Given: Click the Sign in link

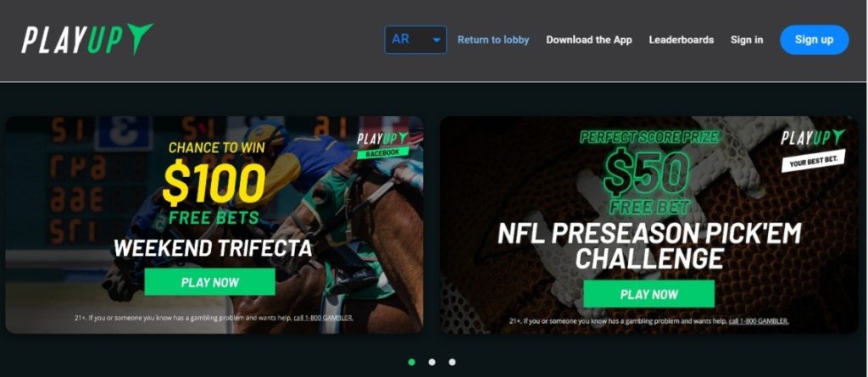Looking at the screenshot, I should click(747, 40).
